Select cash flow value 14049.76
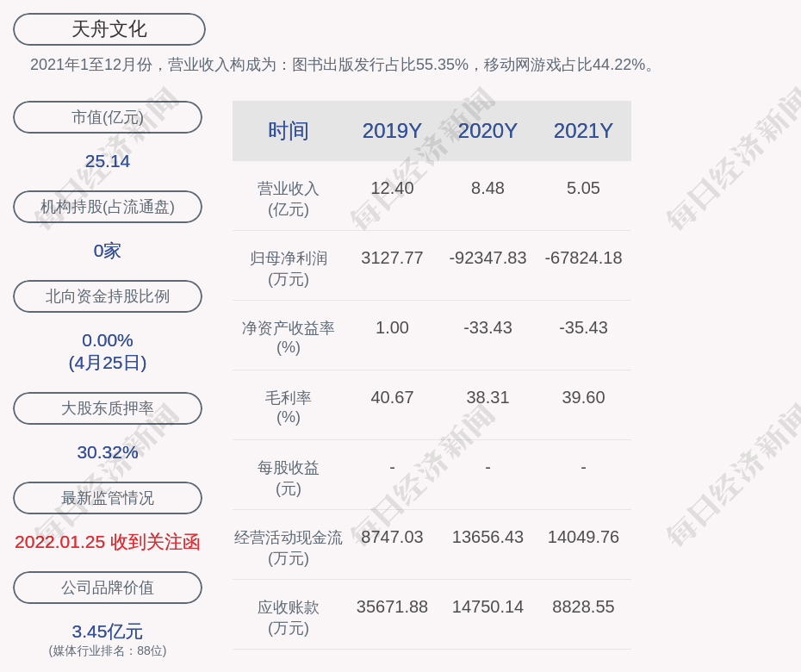 click(x=583, y=537)
